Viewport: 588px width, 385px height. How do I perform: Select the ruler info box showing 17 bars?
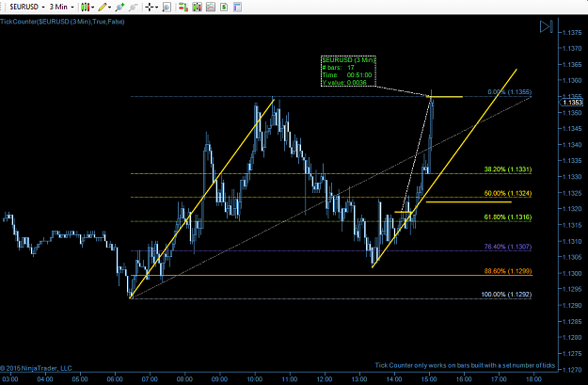pyautogui.click(x=348, y=71)
